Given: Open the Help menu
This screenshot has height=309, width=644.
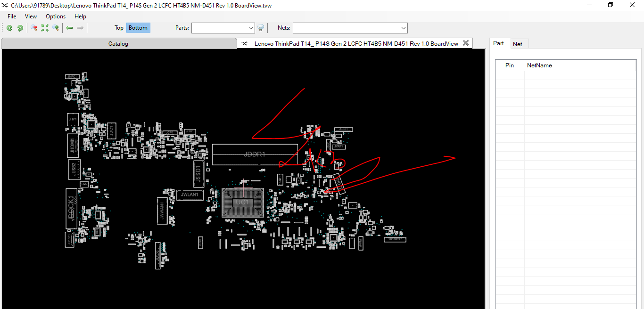Looking at the screenshot, I should (81, 16).
